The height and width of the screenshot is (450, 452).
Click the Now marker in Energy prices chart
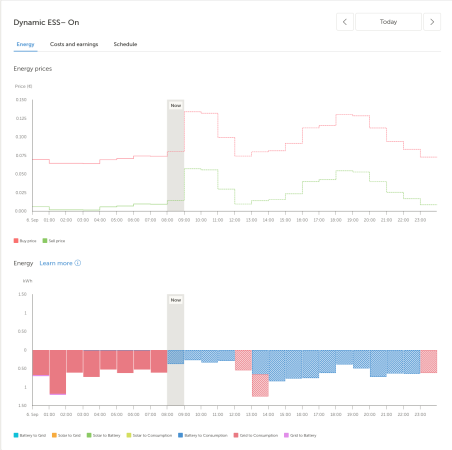click(176, 105)
